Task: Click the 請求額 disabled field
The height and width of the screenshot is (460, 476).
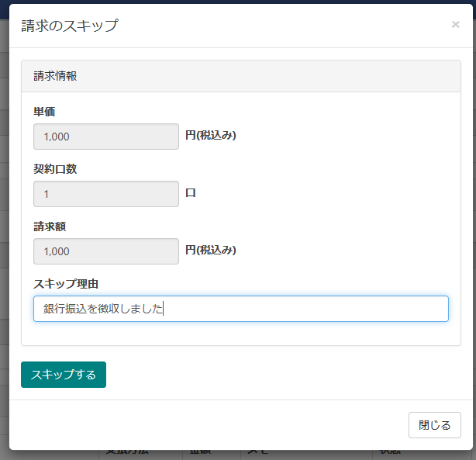Action: pos(106,251)
